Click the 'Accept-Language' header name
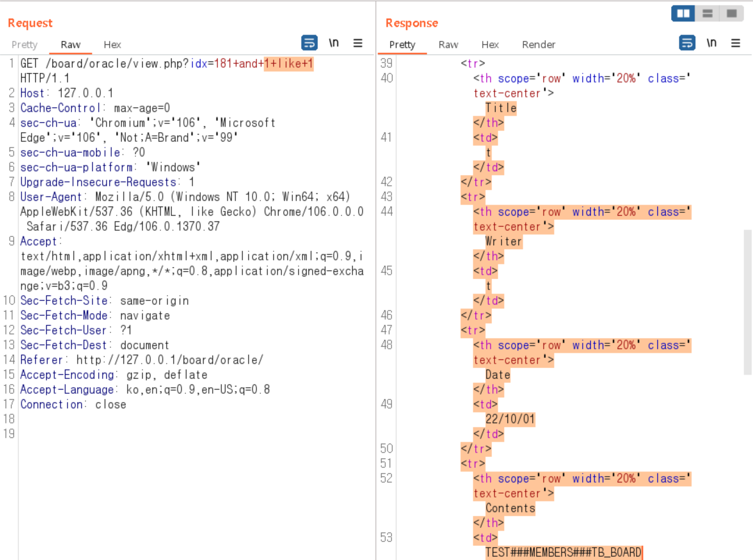This screenshot has height=560, width=753. (67, 389)
